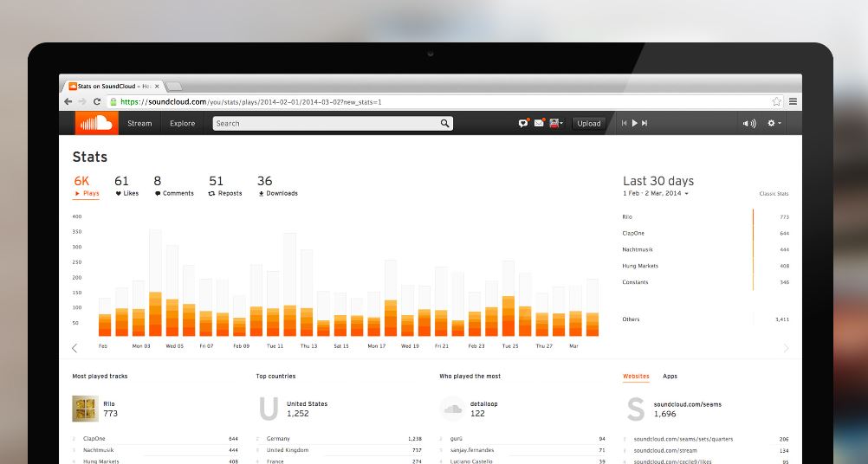Screen dimensions: 868x464
Task: Open the date range dropdown 1 Feb - 2 Mar
Action: coord(656,194)
